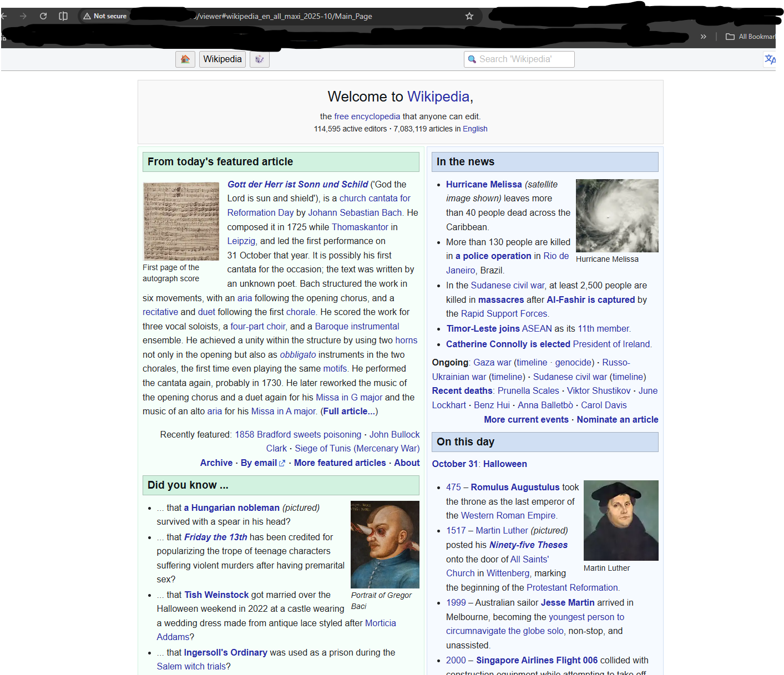Open the Martin Luther portrait thumbnail
Viewport: 784px width, 675px height.
[621, 520]
